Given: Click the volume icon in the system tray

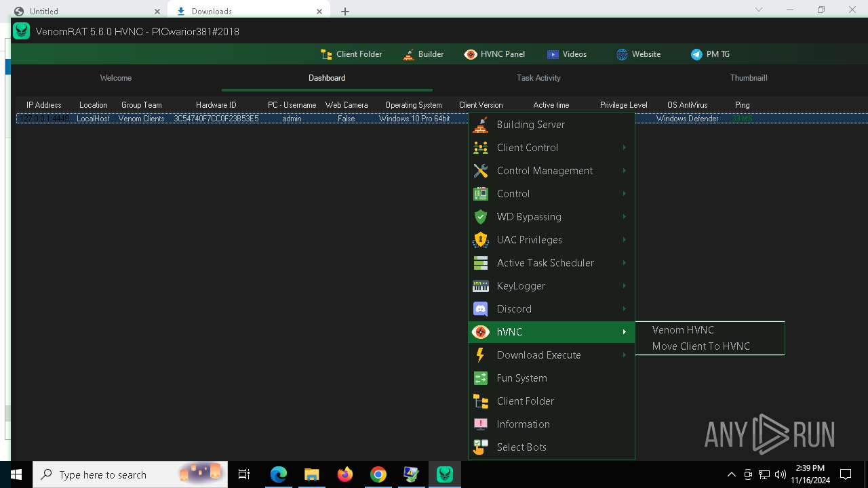Looking at the screenshot, I should pos(781,474).
